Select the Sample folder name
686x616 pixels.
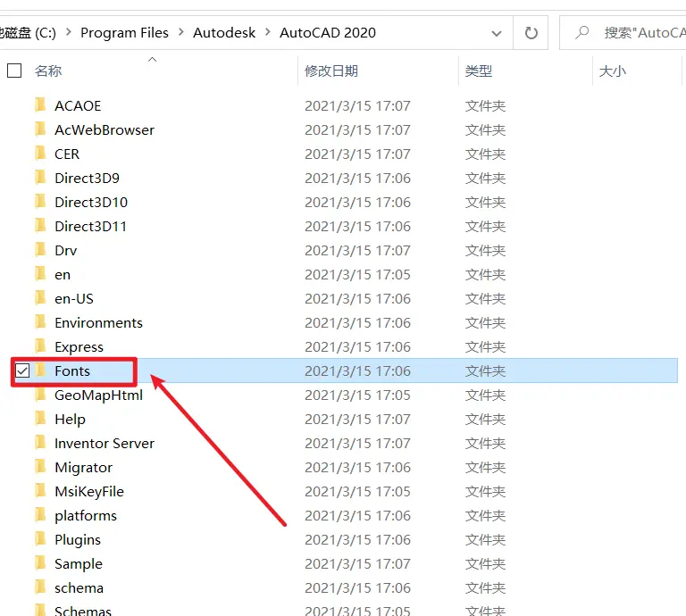pyautogui.click(x=79, y=564)
